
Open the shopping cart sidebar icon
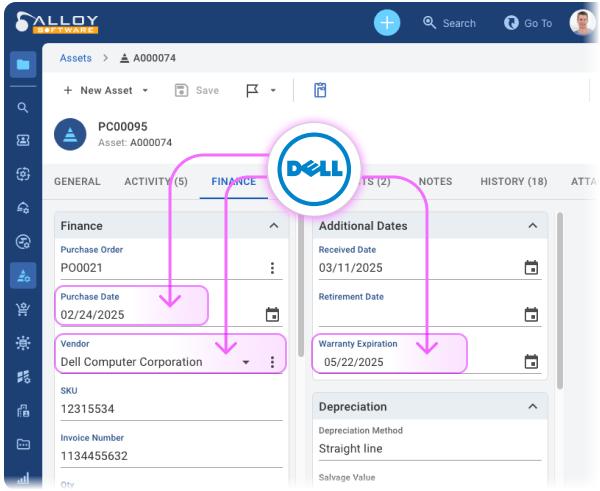tap(23, 309)
